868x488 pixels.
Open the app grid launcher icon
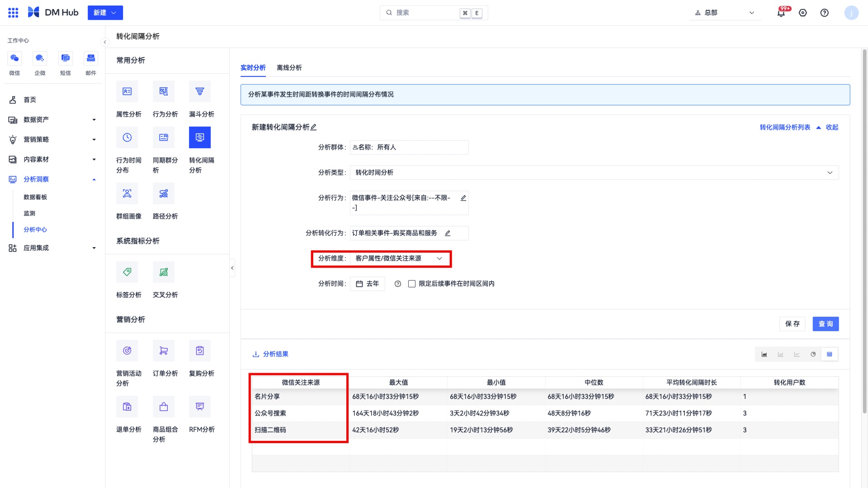(13, 13)
